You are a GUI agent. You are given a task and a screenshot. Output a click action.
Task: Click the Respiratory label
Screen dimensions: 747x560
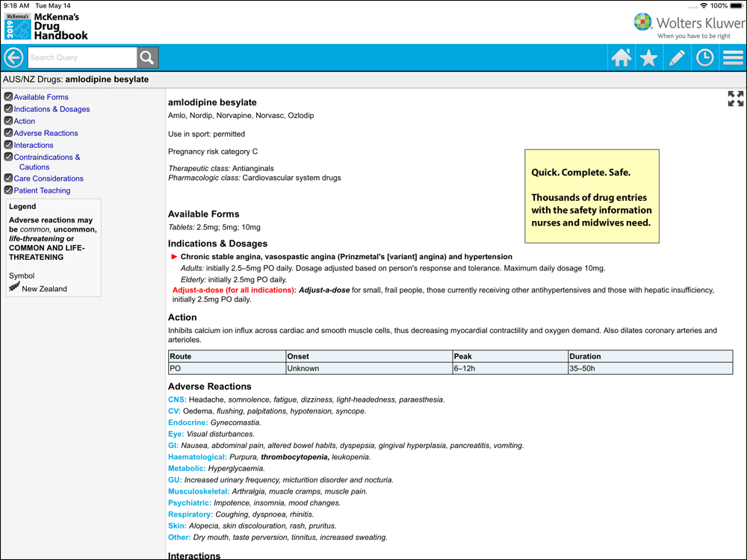coord(190,514)
